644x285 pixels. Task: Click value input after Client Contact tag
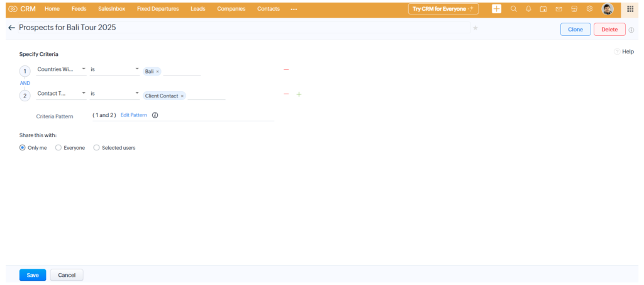[x=206, y=95]
